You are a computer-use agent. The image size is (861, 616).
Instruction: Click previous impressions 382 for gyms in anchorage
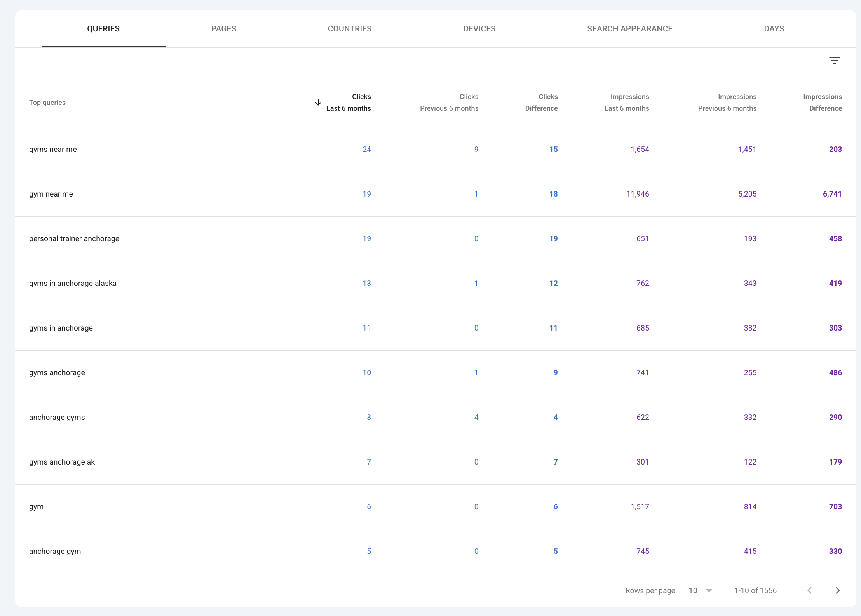[750, 328]
